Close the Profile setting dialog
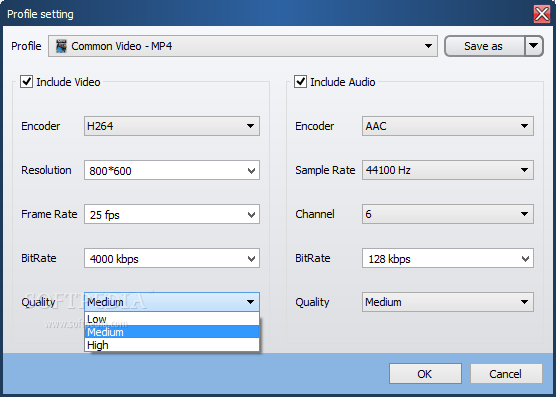Screen dimensions: 556x397 542,15
